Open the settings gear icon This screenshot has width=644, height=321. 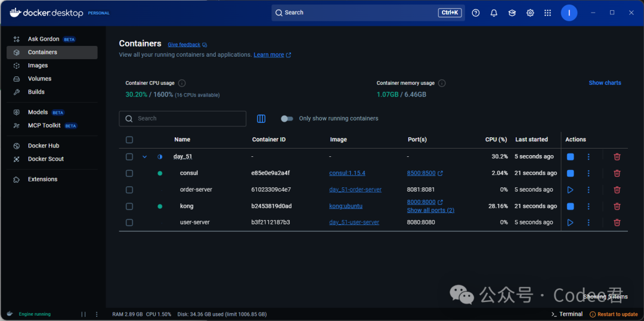click(x=530, y=13)
